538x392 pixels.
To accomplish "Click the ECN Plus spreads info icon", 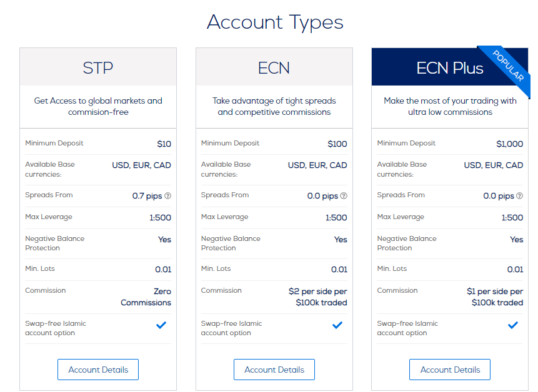I will tap(520, 196).
